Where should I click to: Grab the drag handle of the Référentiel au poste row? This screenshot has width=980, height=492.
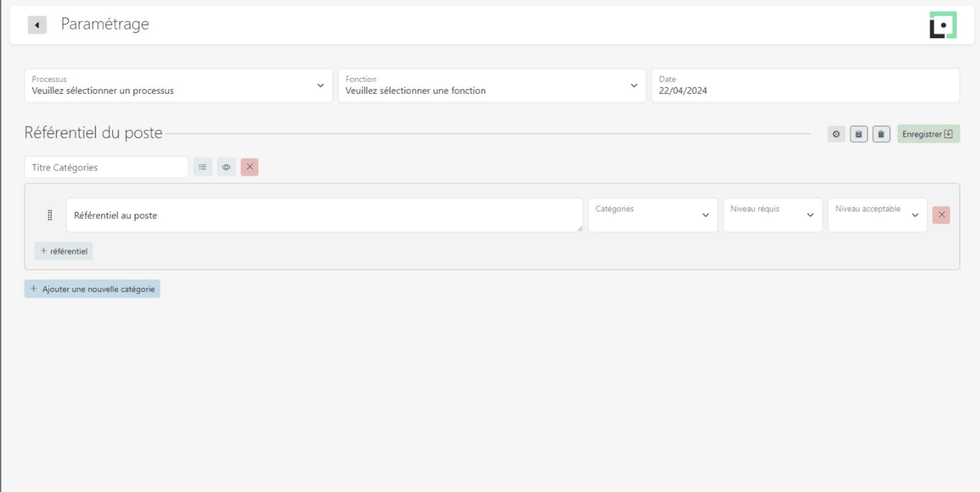tap(50, 215)
